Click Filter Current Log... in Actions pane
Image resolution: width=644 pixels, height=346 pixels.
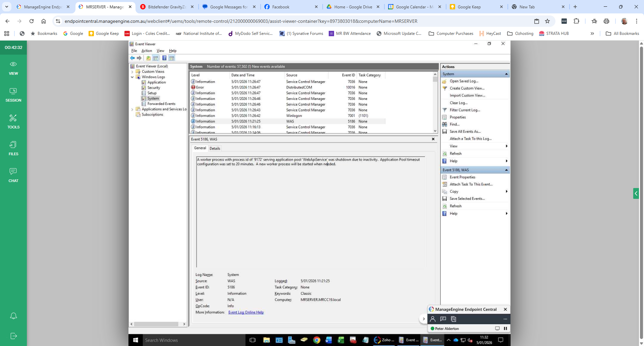click(465, 110)
